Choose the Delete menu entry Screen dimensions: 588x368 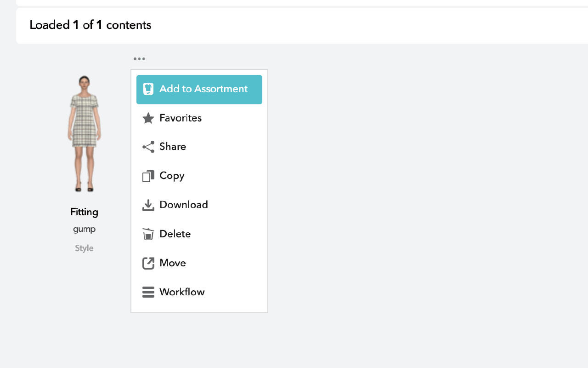click(199, 234)
